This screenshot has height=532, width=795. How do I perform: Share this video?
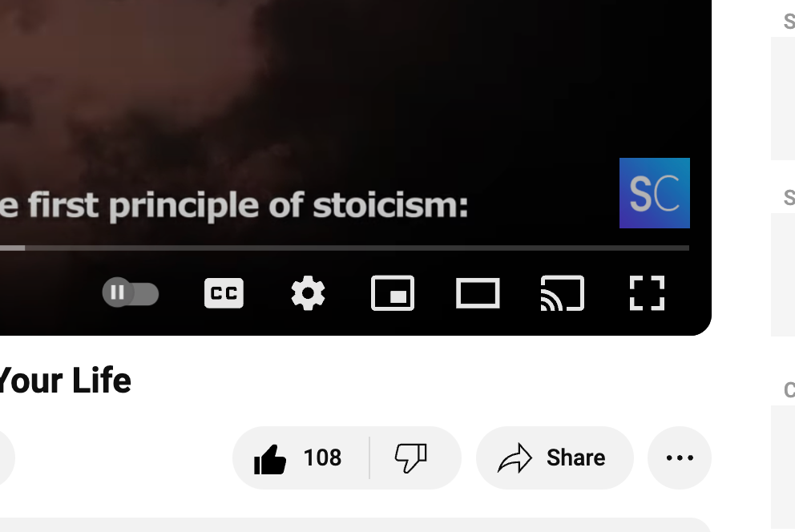pos(555,458)
